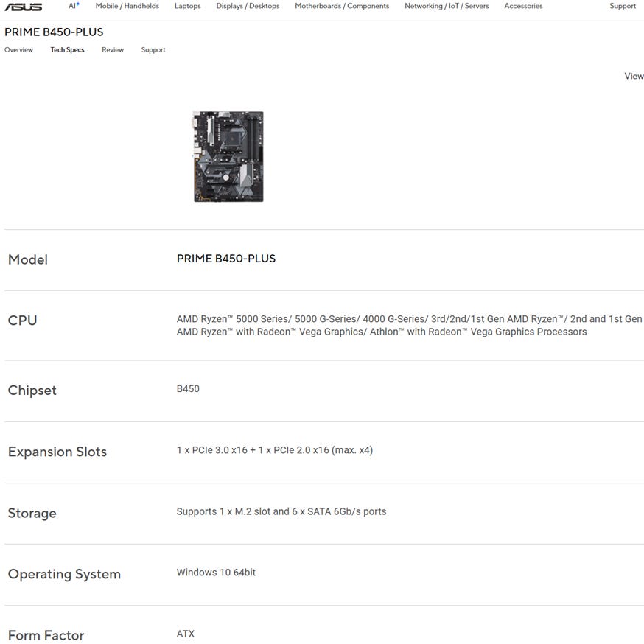Click the Model row label

(28, 259)
